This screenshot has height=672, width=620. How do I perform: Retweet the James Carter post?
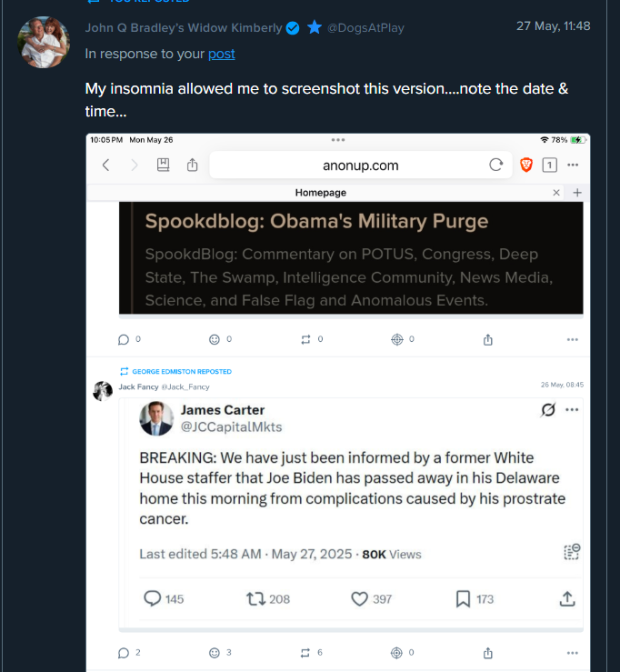pyautogui.click(x=256, y=598)
